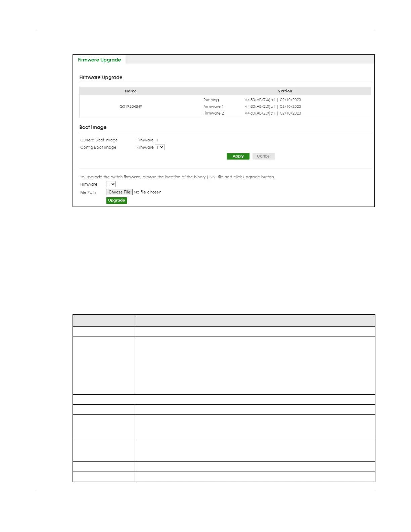
Task: Click the green Apply button
Action: pyautogui.click(x=238, y=156)
